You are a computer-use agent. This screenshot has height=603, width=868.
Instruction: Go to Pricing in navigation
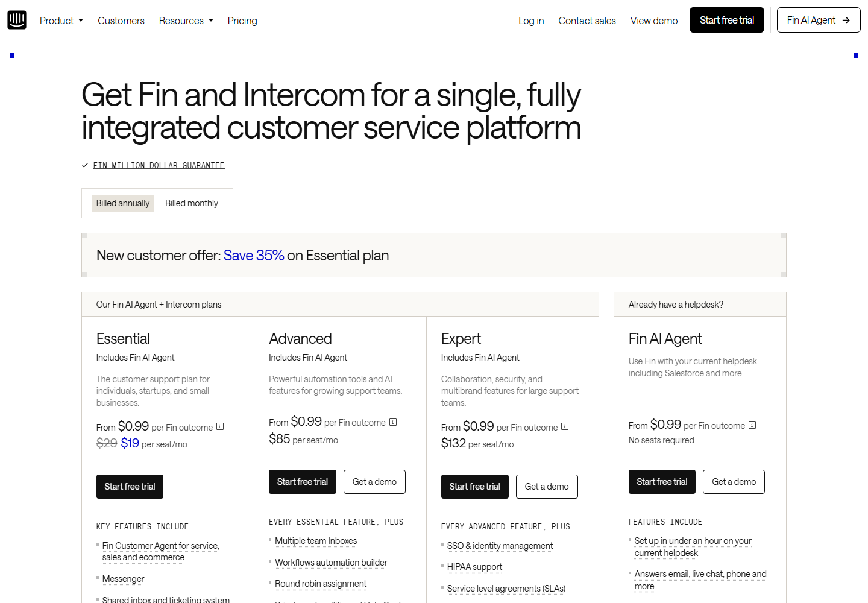click(x=242, y=21)
